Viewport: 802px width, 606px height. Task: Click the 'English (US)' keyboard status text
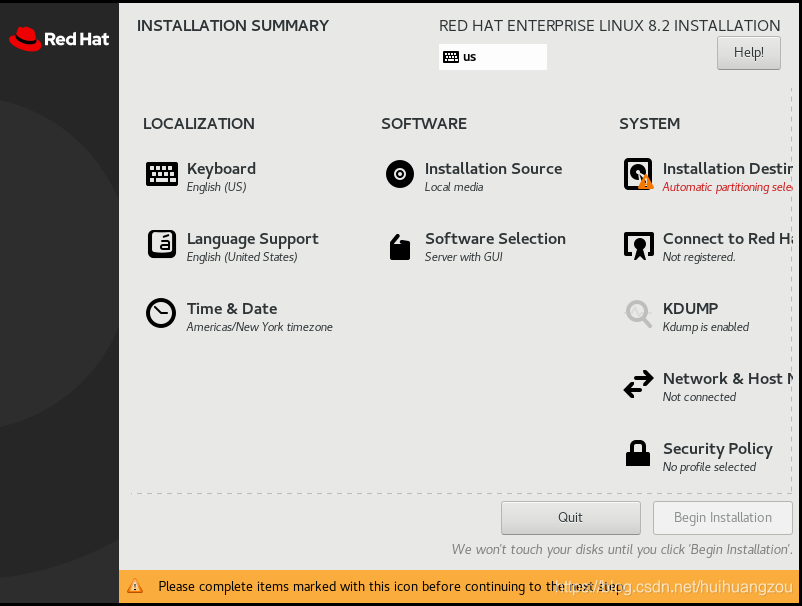click(216, 187)
